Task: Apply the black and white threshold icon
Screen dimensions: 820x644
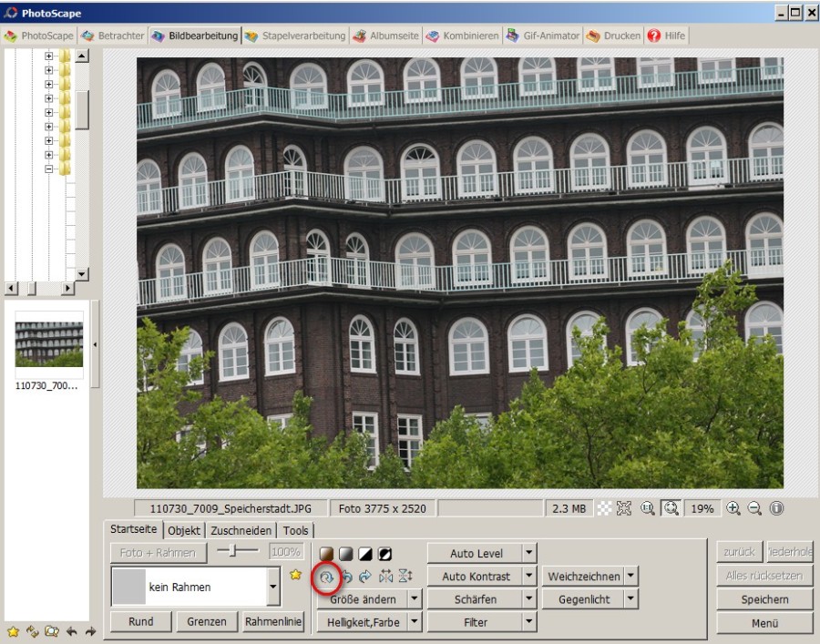Action: coord(365,554)
